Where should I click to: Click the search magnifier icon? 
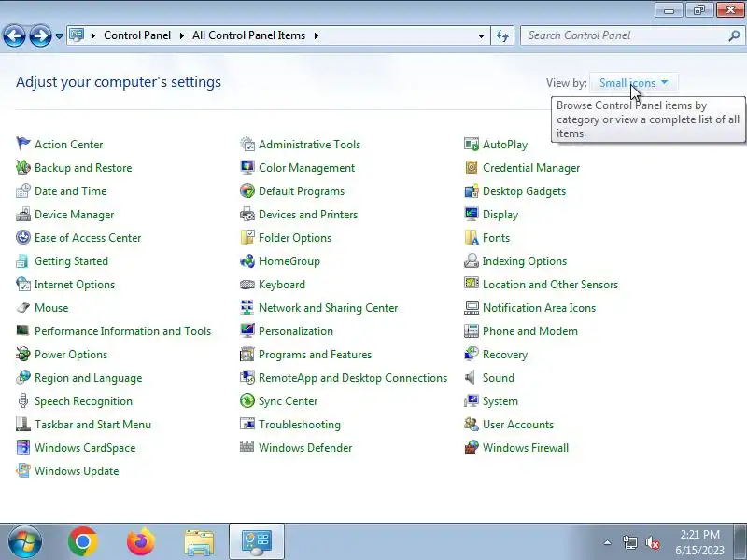734,35
